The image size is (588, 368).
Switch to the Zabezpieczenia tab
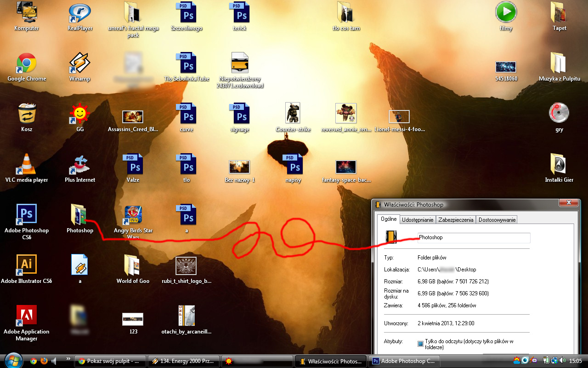456,220
